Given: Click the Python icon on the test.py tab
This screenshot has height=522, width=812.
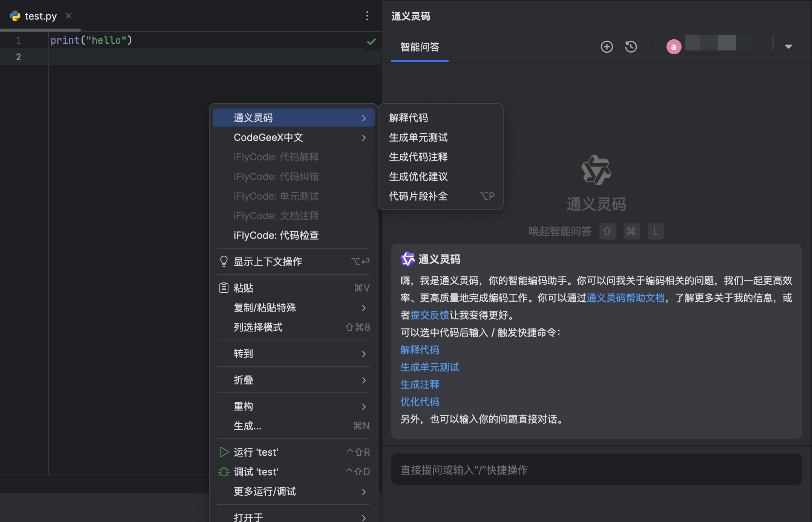Looking at the screenshot, I should pyautogui.click(x=14, y=16).
